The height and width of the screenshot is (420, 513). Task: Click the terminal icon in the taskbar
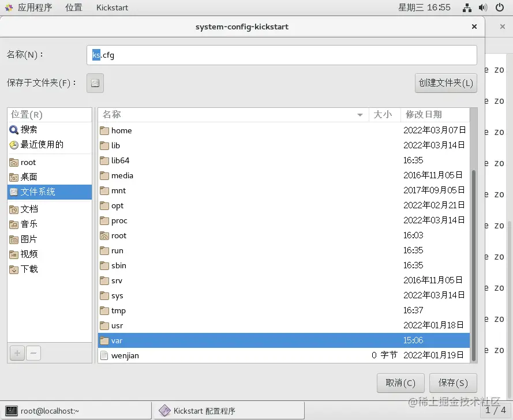point(12,411)
